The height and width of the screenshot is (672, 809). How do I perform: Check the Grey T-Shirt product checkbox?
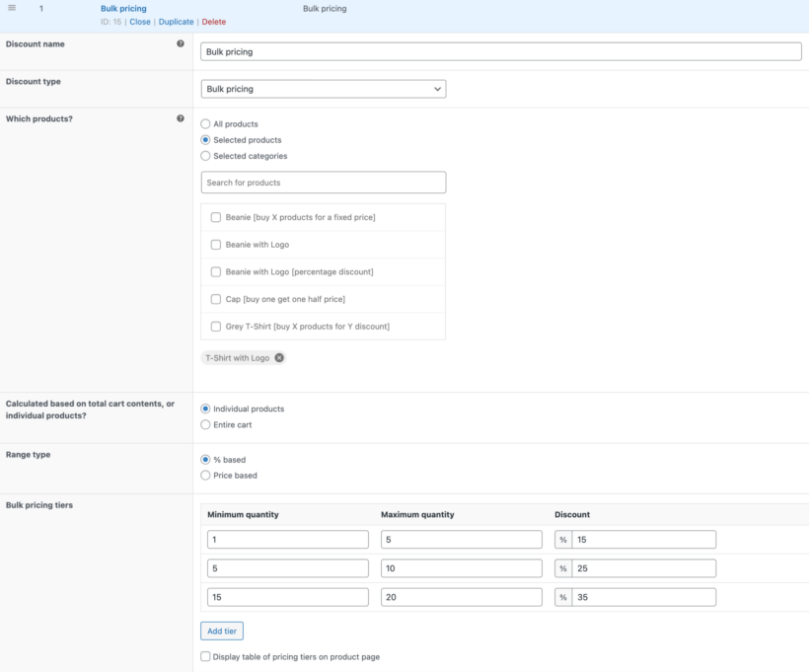216,327
